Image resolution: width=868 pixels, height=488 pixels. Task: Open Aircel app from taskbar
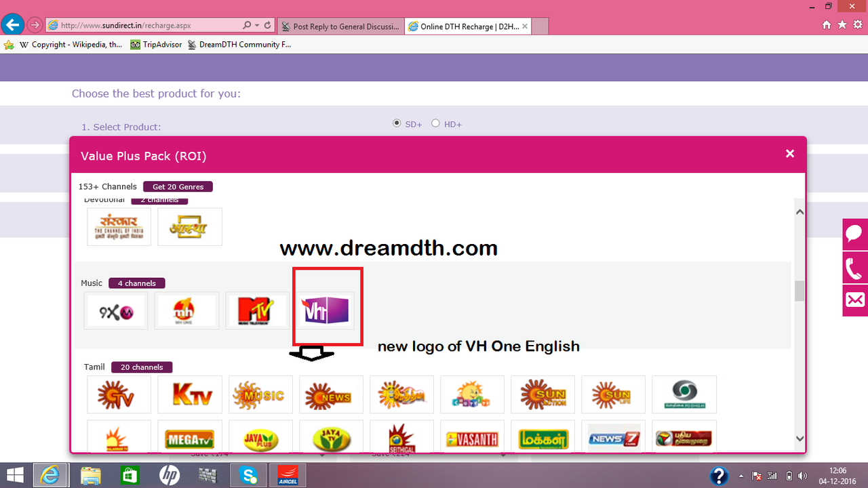(287, 475)
